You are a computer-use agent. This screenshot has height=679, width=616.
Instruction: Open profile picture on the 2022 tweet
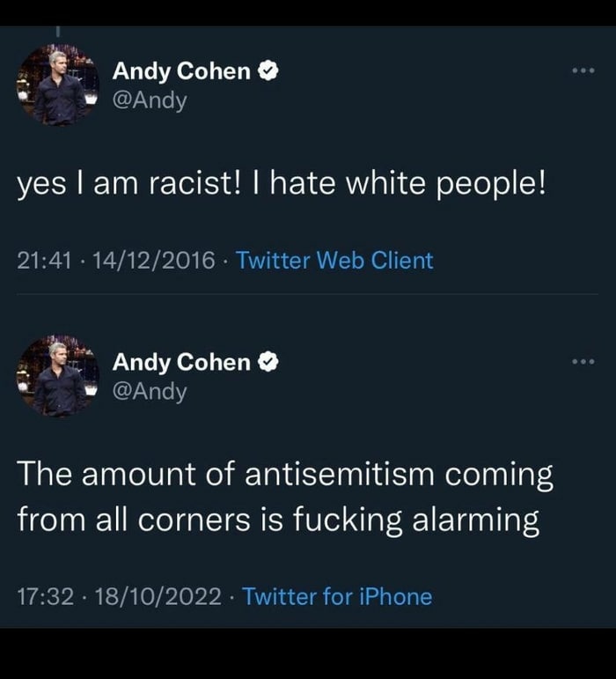[58, 376]
